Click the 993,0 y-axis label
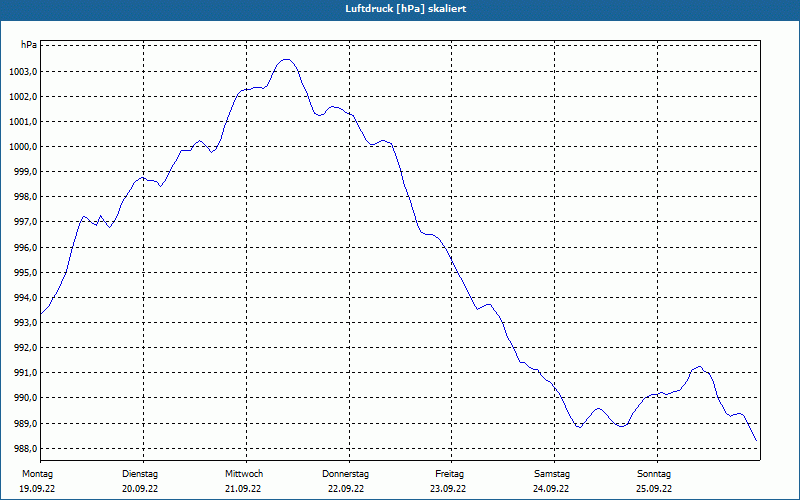Image resolution: width=800 pixels, height=500 pixels. [25, 322]
